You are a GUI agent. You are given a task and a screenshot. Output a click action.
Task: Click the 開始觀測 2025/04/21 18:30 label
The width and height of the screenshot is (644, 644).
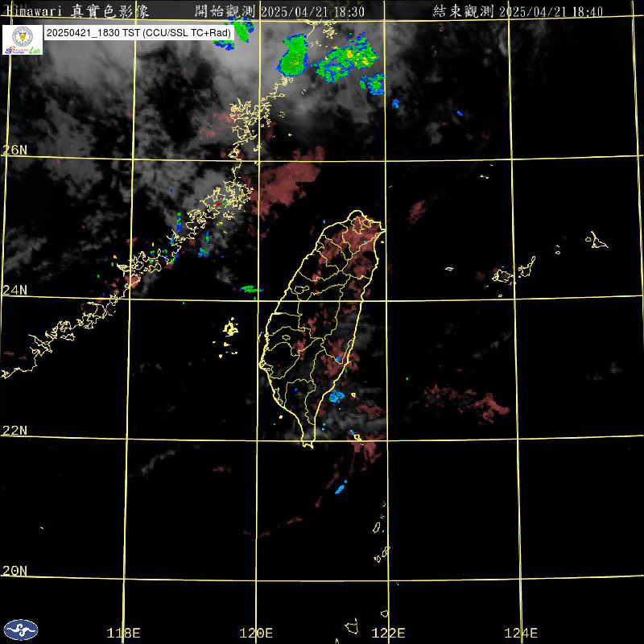click(279, 11)
